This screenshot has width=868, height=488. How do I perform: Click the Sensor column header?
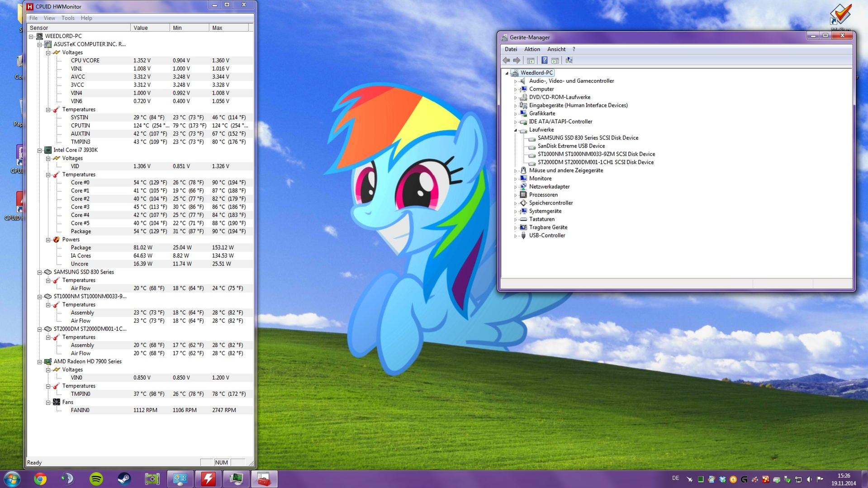coord(79,28)
